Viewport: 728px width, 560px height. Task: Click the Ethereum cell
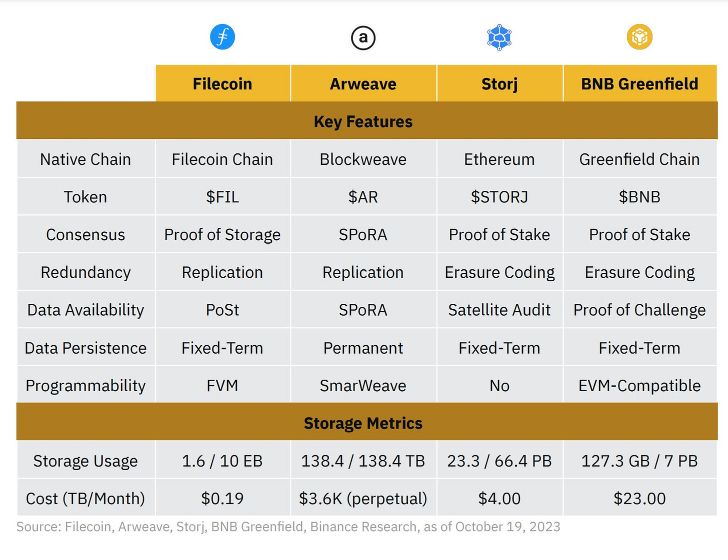pos(500,159)
